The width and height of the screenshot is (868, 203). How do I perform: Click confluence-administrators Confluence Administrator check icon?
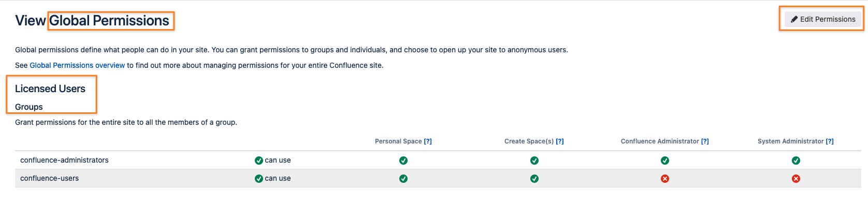pyautogui.click(x=665, y=161)
